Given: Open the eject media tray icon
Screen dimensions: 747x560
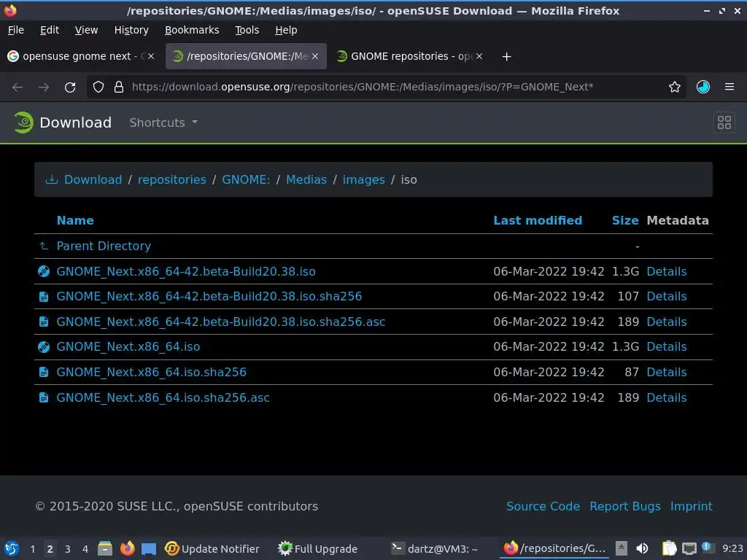Looking at the screenshot, I should (621, 548).
